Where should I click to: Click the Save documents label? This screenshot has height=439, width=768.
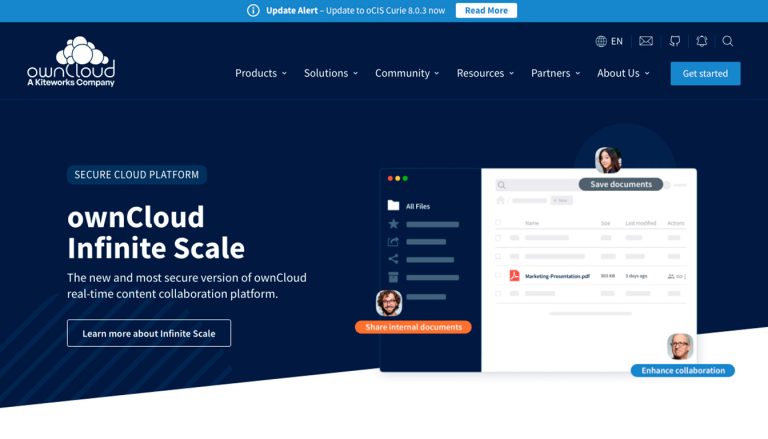(x=621, y=184)
